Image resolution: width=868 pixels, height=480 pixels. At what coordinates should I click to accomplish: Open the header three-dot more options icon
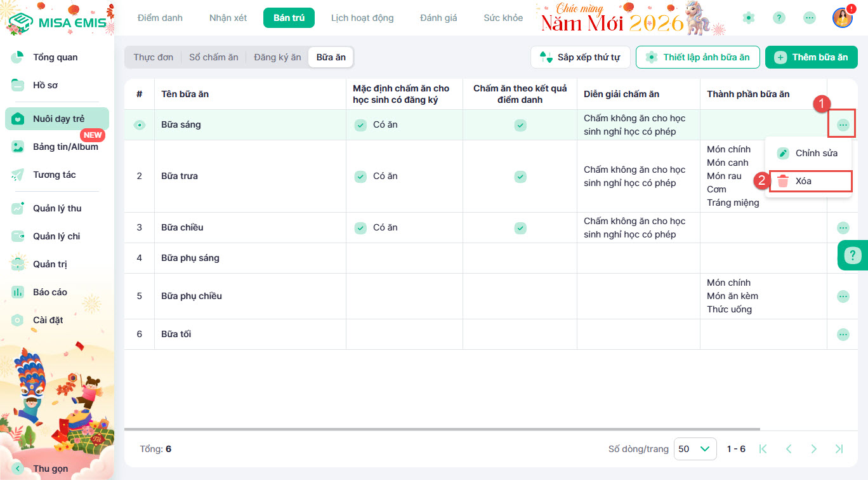coord(810,18)
